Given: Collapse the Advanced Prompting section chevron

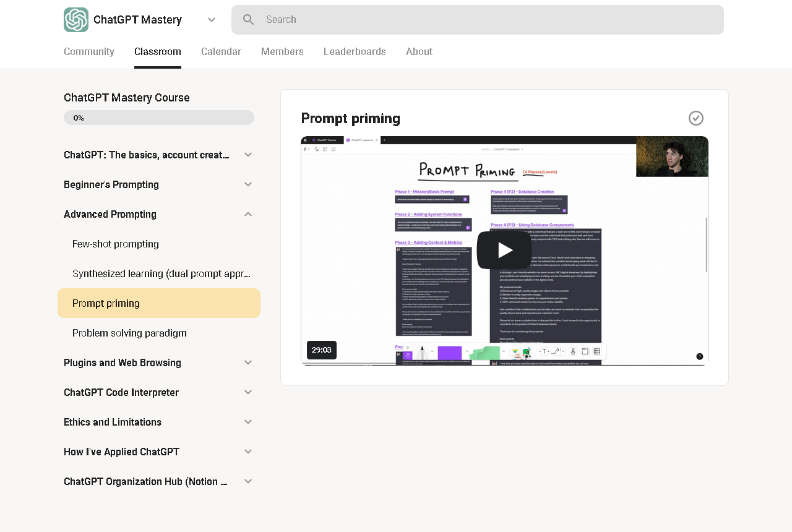Looking at the screenshot, I should [248, 214].
